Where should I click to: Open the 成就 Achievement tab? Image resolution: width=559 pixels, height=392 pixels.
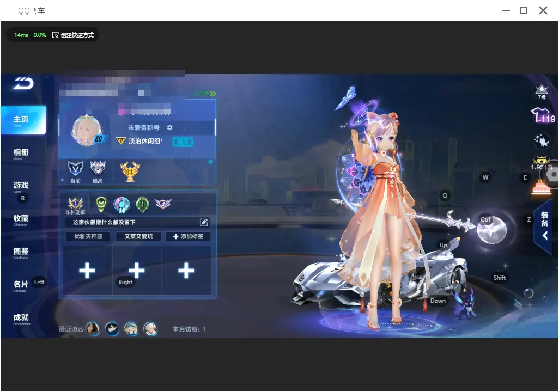(x=21, y=318)
